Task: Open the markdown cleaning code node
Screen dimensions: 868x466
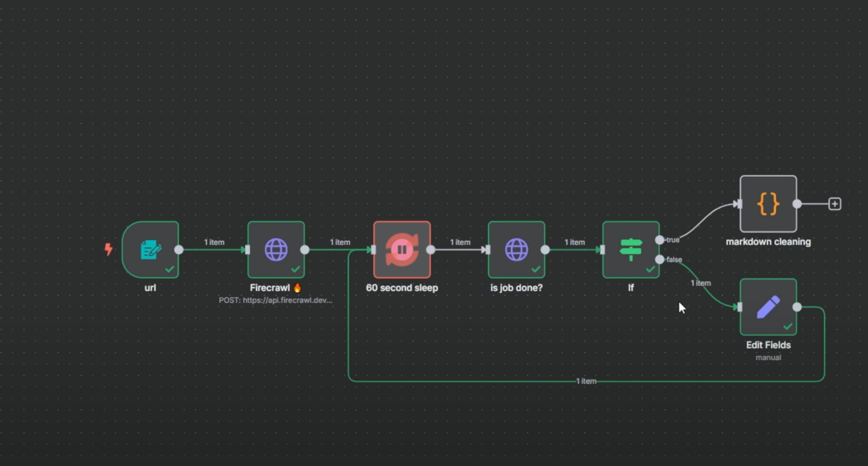Action: pos(768,204)
